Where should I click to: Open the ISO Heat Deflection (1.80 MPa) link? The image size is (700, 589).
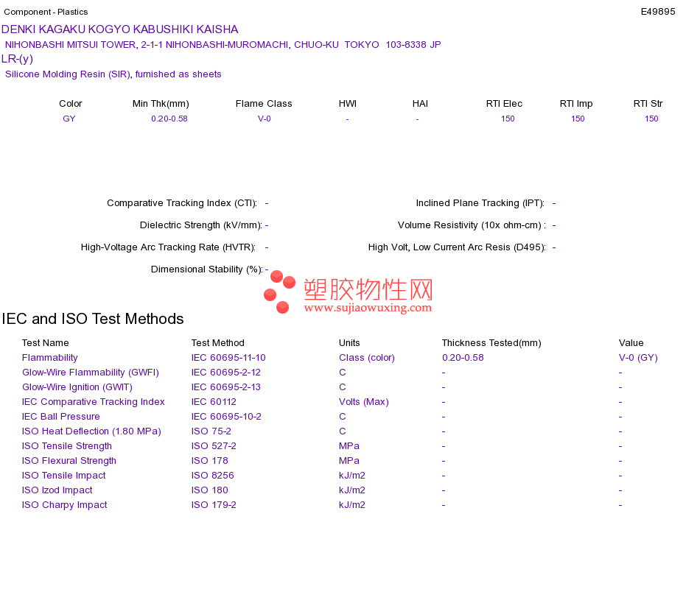(91, 431)
